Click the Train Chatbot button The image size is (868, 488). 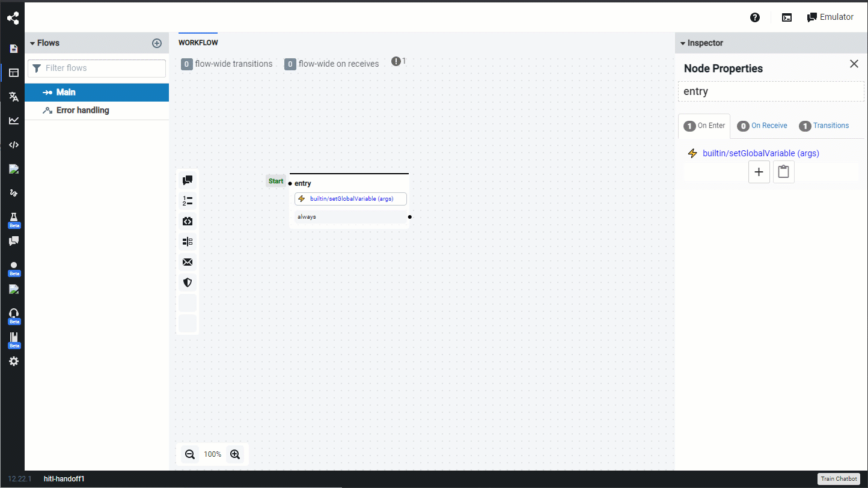click(x=839, y=479)
